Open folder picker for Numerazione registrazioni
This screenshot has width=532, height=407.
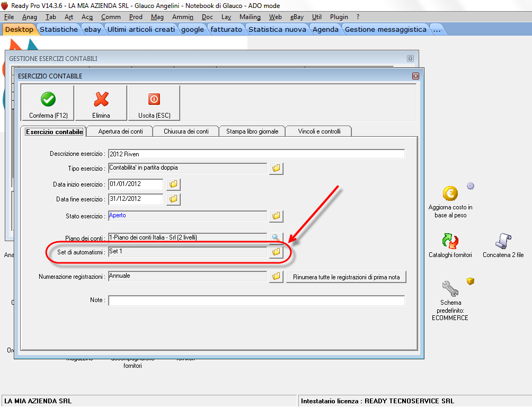[x=276, y=277]
